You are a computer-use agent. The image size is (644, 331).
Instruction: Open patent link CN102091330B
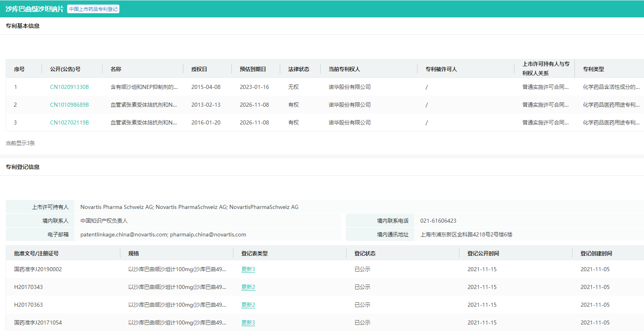tap(69, 87)
